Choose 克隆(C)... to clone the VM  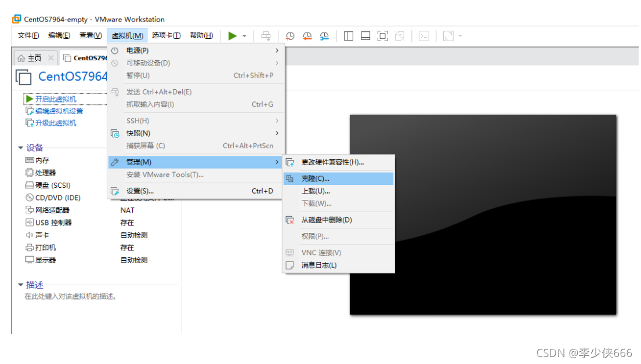pos(339,179)
